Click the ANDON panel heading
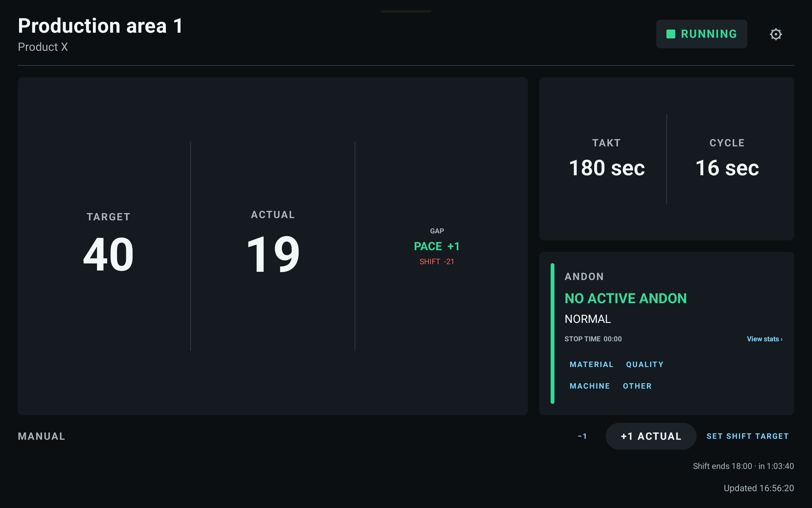 point(584,277)
